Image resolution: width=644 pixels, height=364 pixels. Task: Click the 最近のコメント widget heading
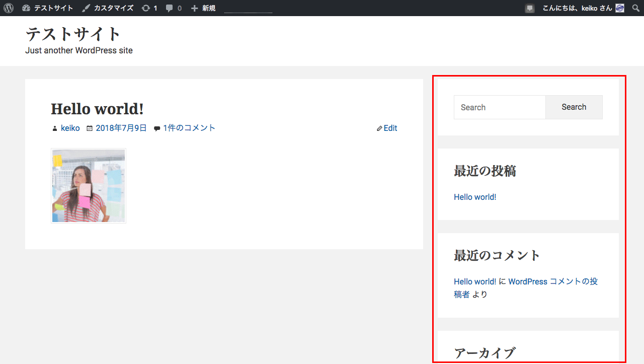tap(497, 255)
